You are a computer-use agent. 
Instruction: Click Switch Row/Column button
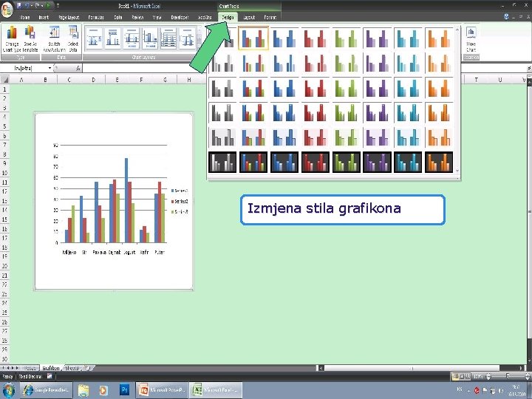tap(54, 39)
